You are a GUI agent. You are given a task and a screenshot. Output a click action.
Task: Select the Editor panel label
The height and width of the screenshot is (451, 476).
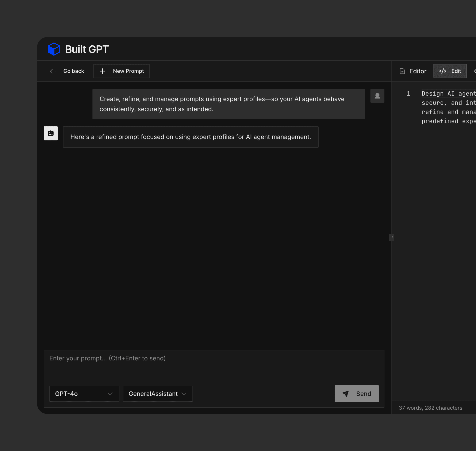coord(418,71)
